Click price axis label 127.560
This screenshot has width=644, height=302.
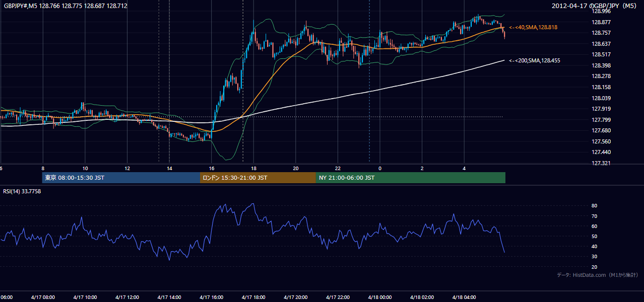601,141
